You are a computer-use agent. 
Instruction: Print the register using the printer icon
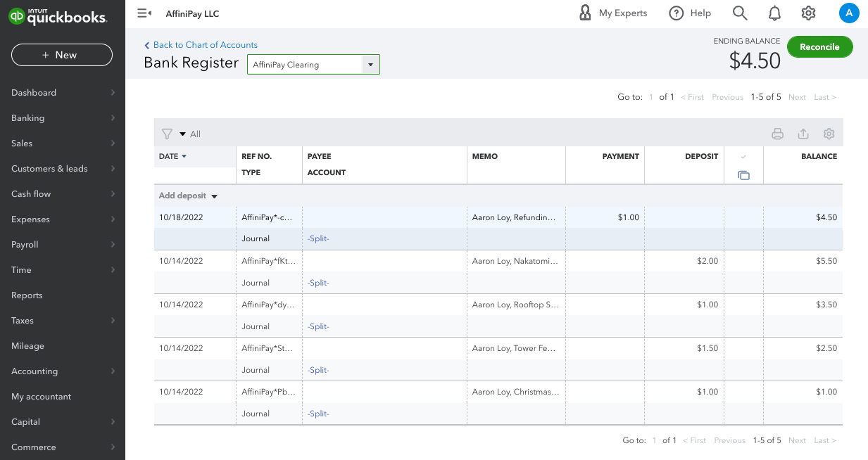click(777, 134)
